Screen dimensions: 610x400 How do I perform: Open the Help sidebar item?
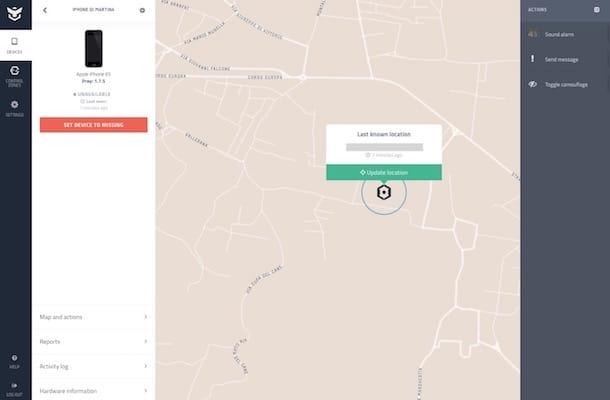point(14,361)
